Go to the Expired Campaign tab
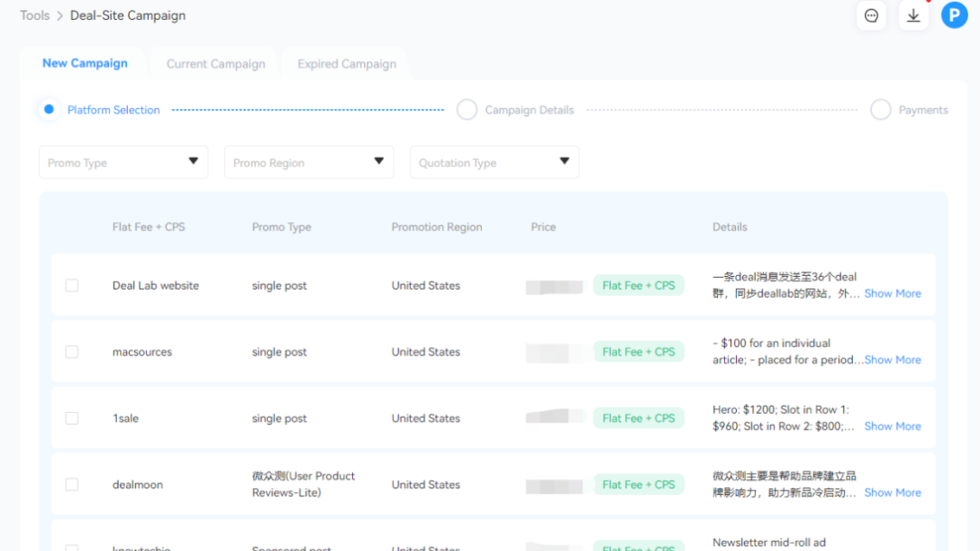980x551 pixels. pos(347,64)
